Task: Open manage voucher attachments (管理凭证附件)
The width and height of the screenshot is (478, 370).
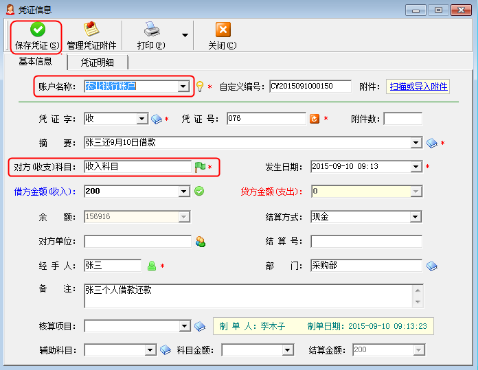Action: 91,36
